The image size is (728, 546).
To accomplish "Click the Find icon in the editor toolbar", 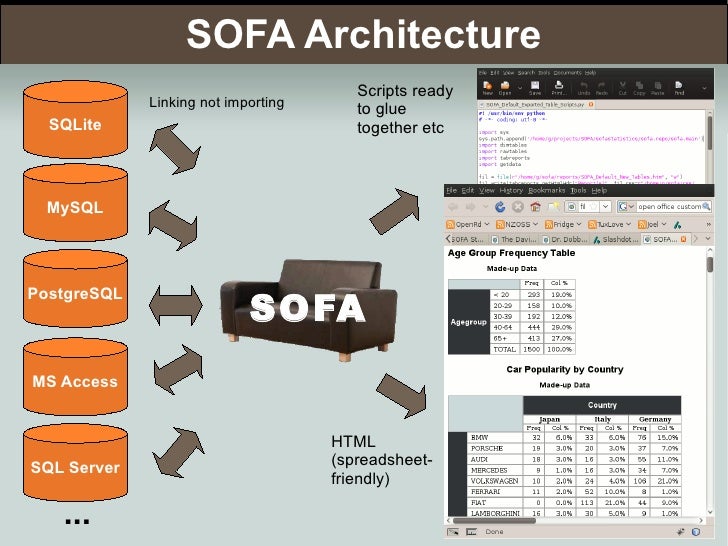I will tap(679, 85).
